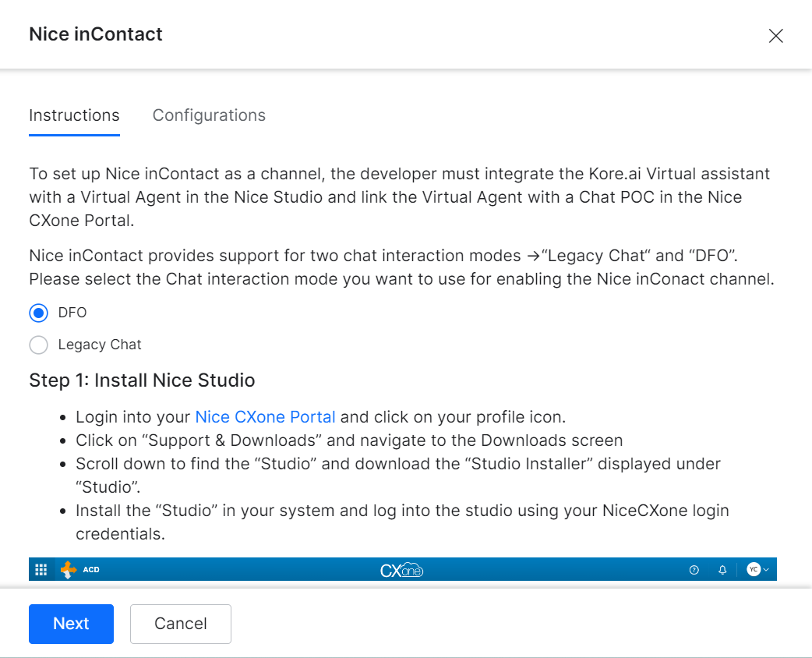Click the Step 1: Install Nice Studio heading

tap(142, 380)
